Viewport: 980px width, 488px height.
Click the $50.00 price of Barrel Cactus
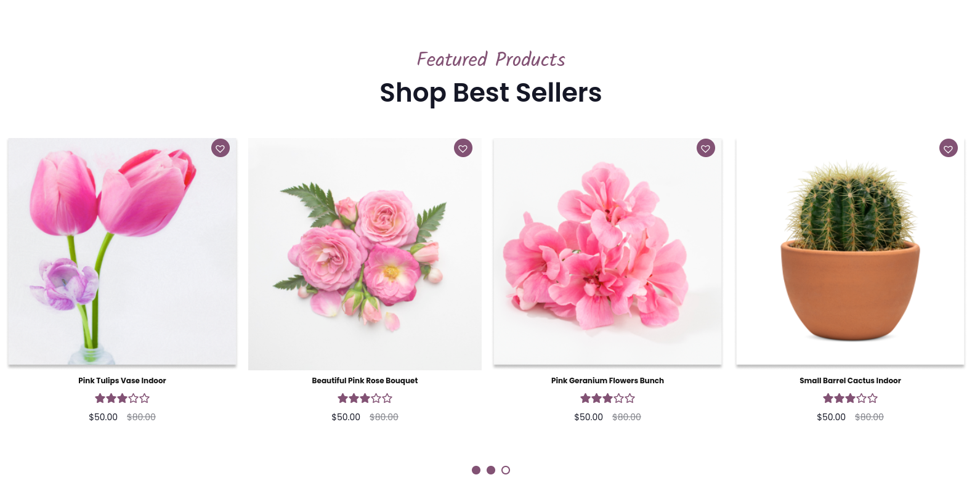(x=831, y=417)
